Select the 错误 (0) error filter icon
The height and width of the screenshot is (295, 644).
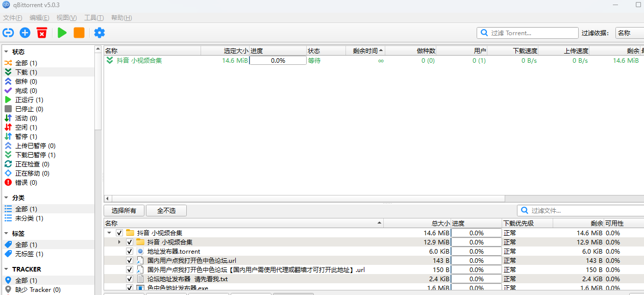tap(8, 182)
